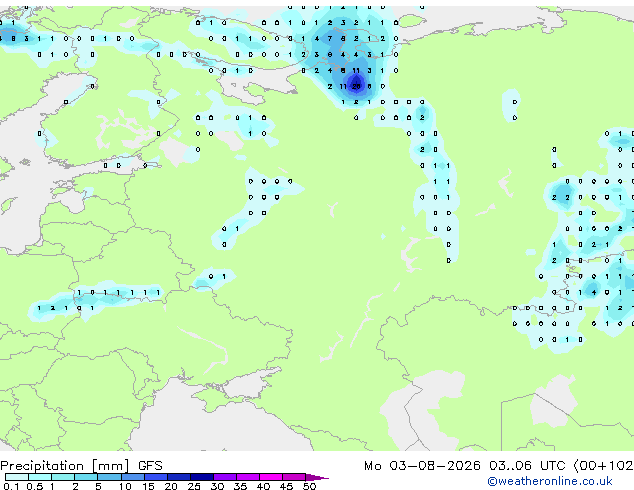The height and width of the screenshot is (490, 634).
Task: Click the '20' peak precipitation value on the map
Action: pyautogui.click(x=356, y=86)
